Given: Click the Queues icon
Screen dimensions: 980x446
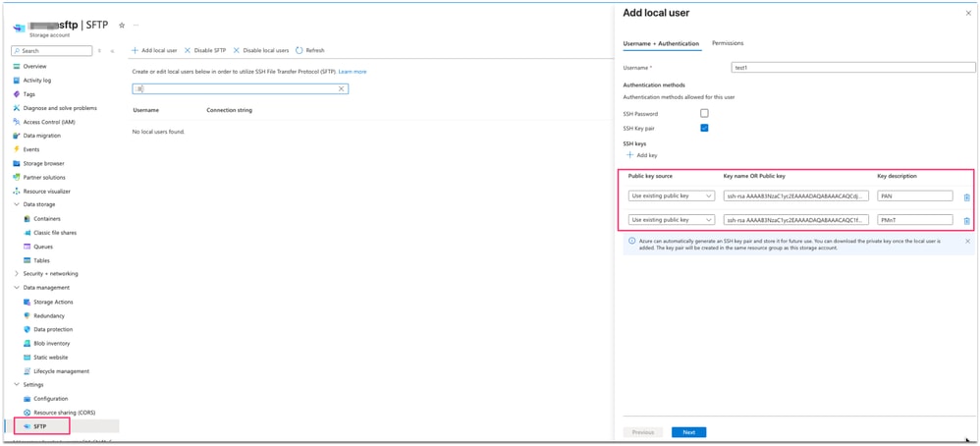Looking at the screenshot, I should click(x=27, y=247).
